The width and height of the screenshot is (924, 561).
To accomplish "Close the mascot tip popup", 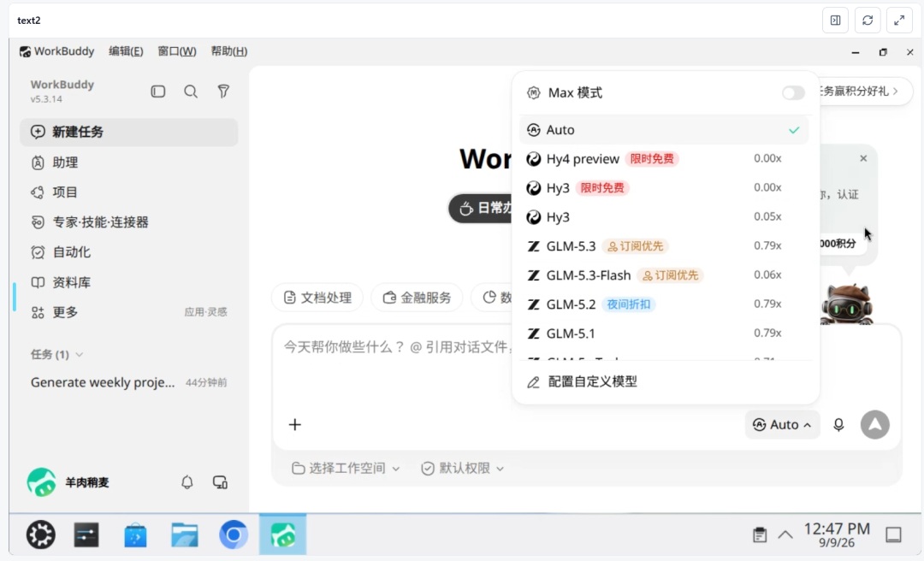I will pos(863,158).
